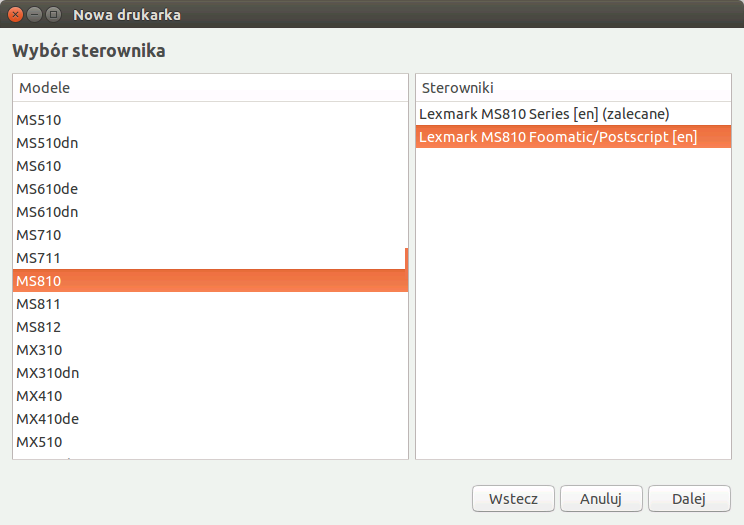The image size is (744, 525).
Task: Click the Sterowniki column header
Action: [x=573, y=88]
